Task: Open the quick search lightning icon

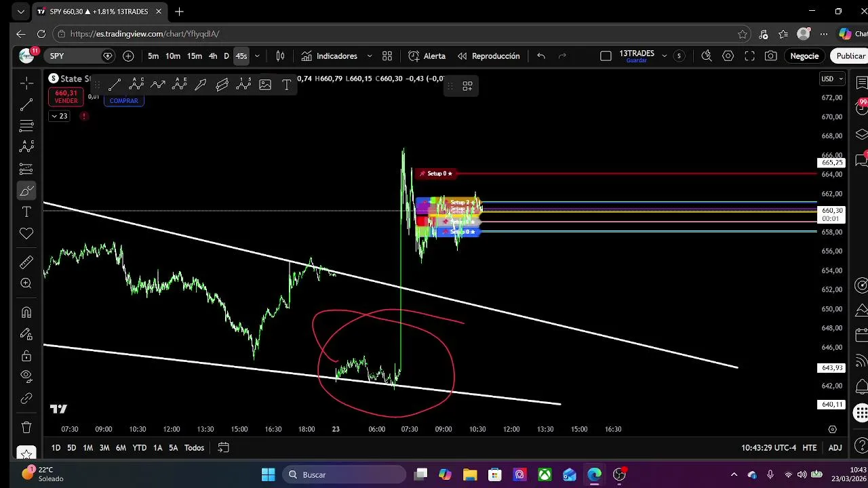Action: (x=707, y=56)
